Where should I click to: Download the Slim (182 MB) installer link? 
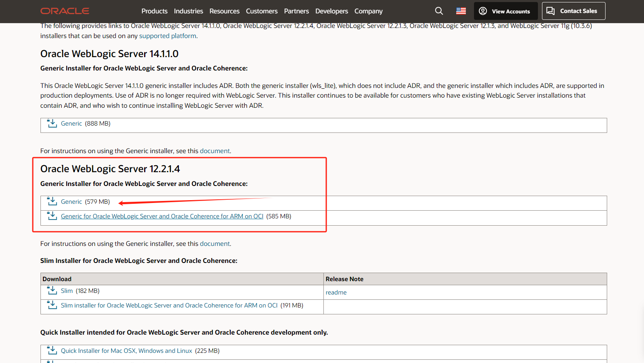point(67,291)
